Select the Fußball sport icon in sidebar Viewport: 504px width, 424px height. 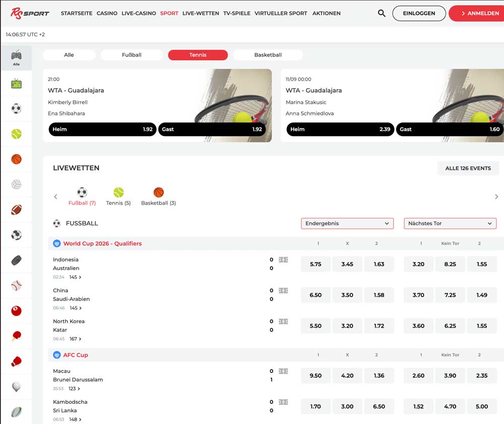point(17,108)
